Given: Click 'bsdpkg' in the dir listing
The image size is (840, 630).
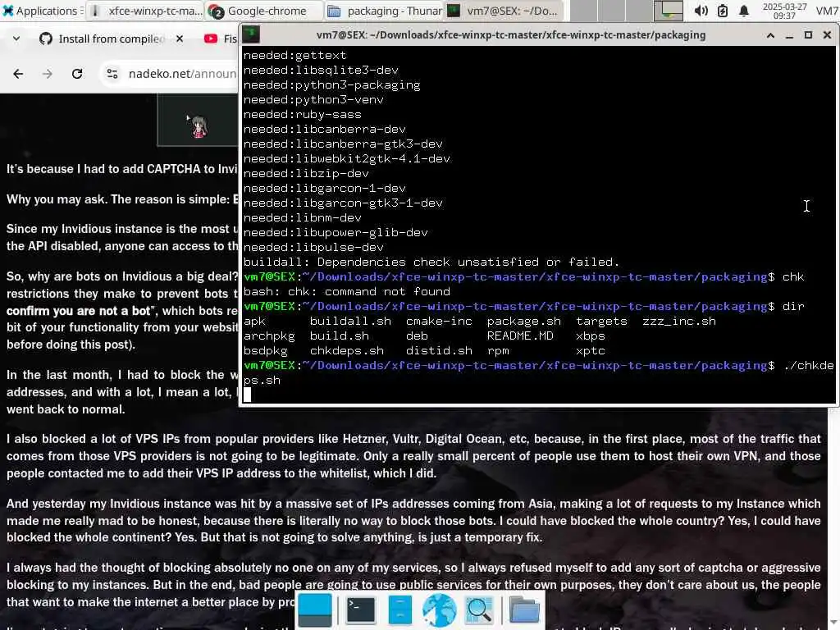Looking at the screenshot, I should pyautogui.click(x=265, y=351).
